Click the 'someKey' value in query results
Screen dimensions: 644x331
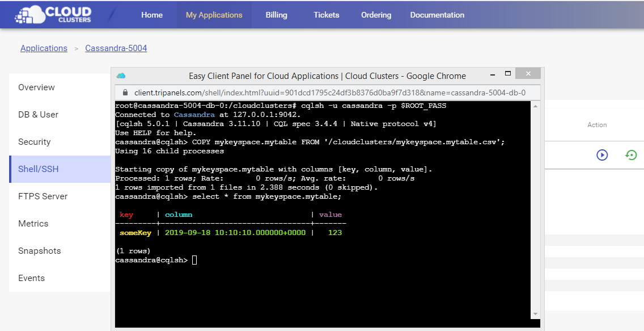click(x=135, y=233)
